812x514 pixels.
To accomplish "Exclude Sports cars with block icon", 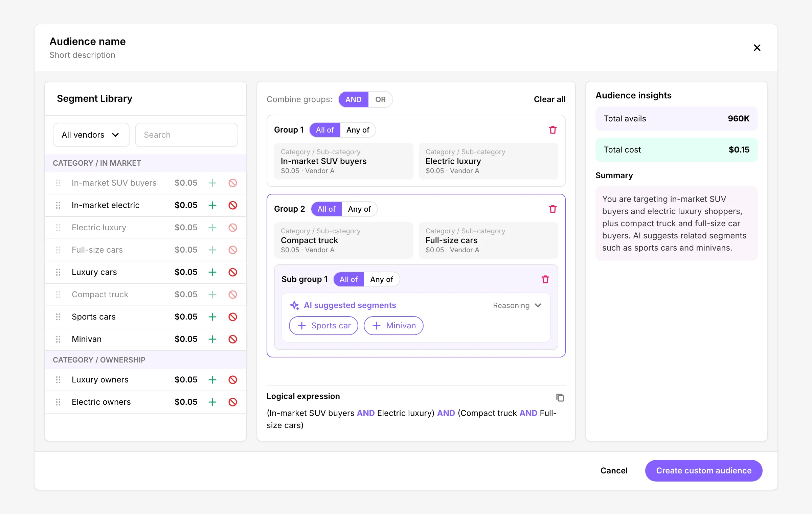I will click(x=233, y=317).
